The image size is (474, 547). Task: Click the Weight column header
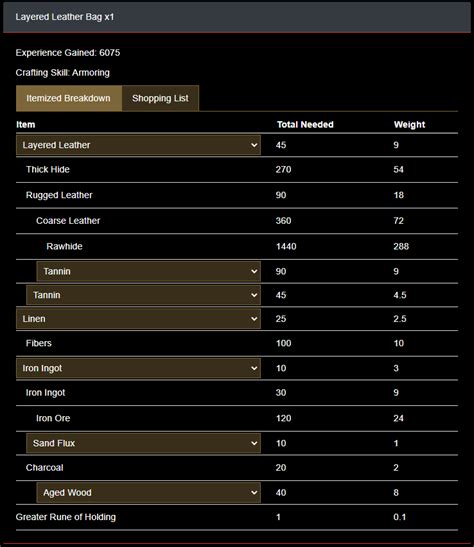[x=409, y=125]
